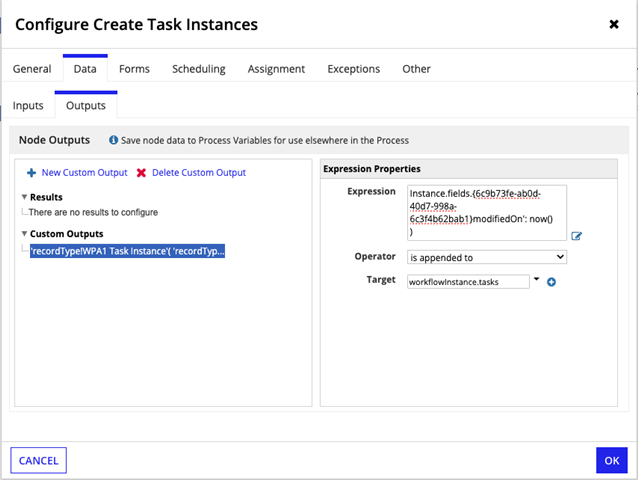The height and width of the screenshot is (480, 638).
Task: Click the info icon beside Node Outputs
Action: click(114, 140)
